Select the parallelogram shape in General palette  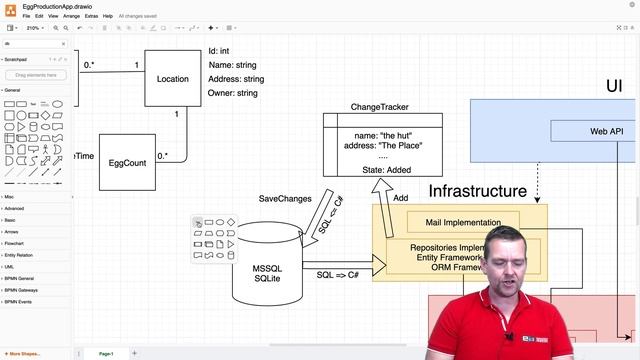58,116
